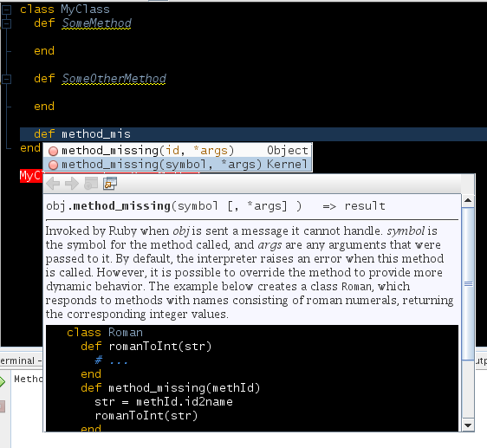Open documentation in external browser icon

pyautogui.click(x=91, y=184)
